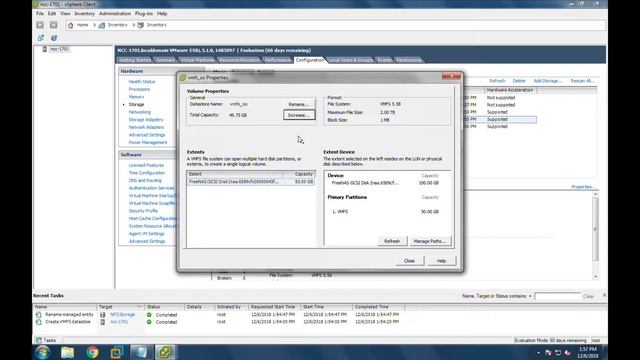Switch to the Configuration tab
This screenshot has width=640, height=360.
point(310,60)
